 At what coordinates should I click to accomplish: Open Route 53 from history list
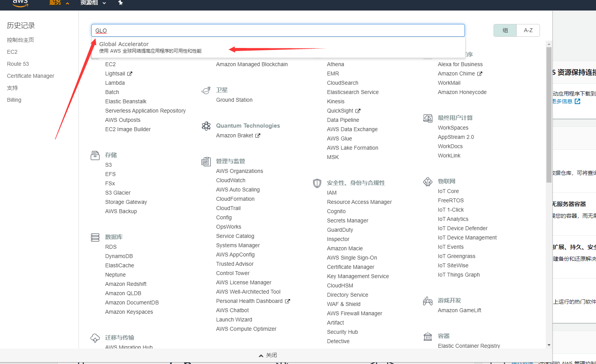[x=18, y=64]
